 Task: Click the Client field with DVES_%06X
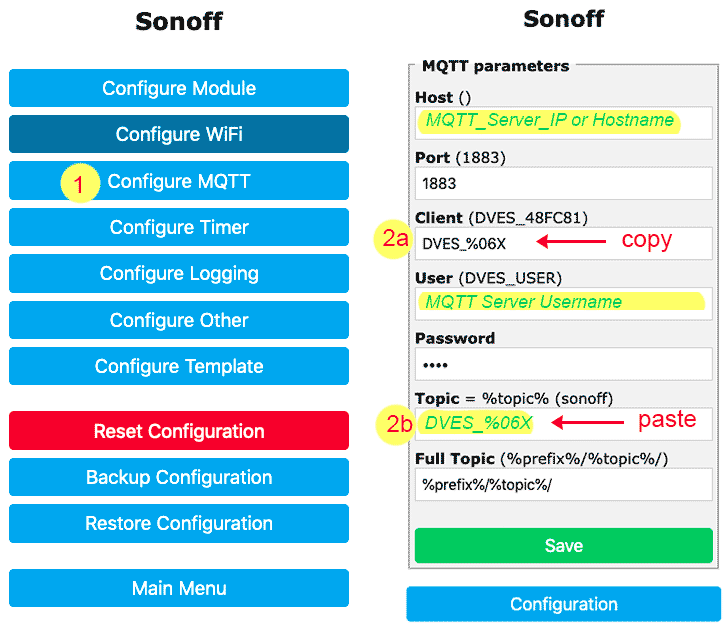(564, 243)
